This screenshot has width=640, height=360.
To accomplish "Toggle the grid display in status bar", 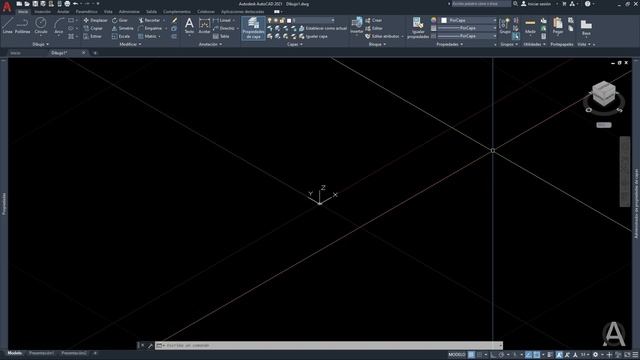I will 471,355.
